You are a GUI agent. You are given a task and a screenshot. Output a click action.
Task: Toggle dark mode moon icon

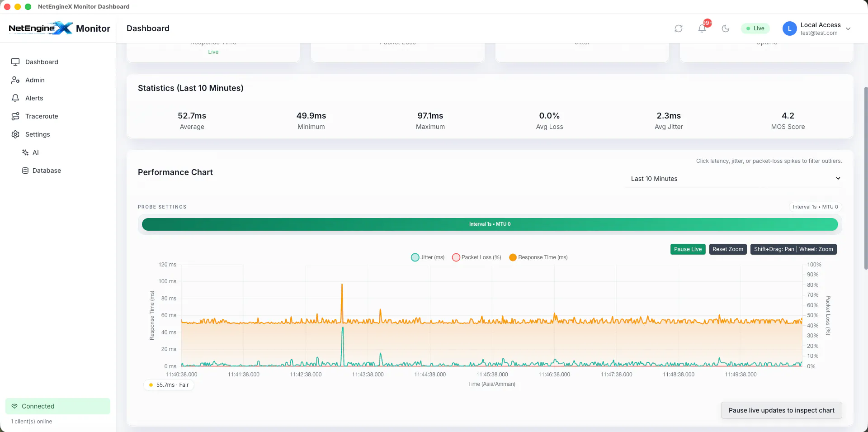pos(726,28)
